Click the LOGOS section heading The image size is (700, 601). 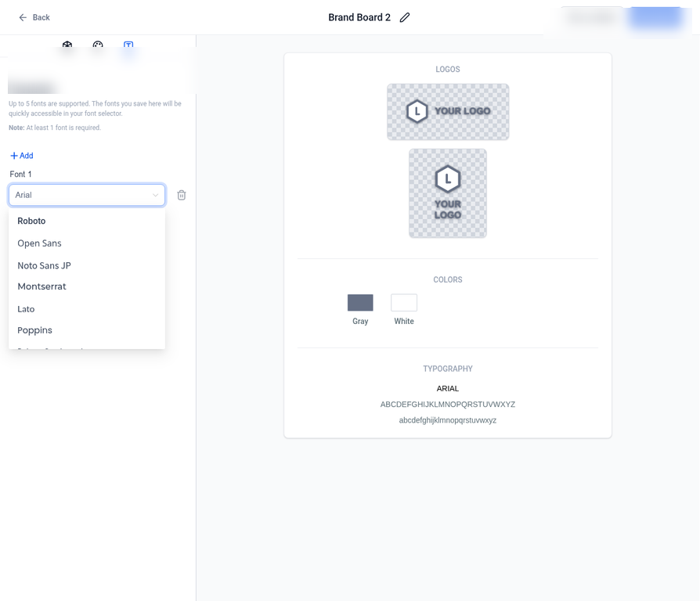coord(448,69)
